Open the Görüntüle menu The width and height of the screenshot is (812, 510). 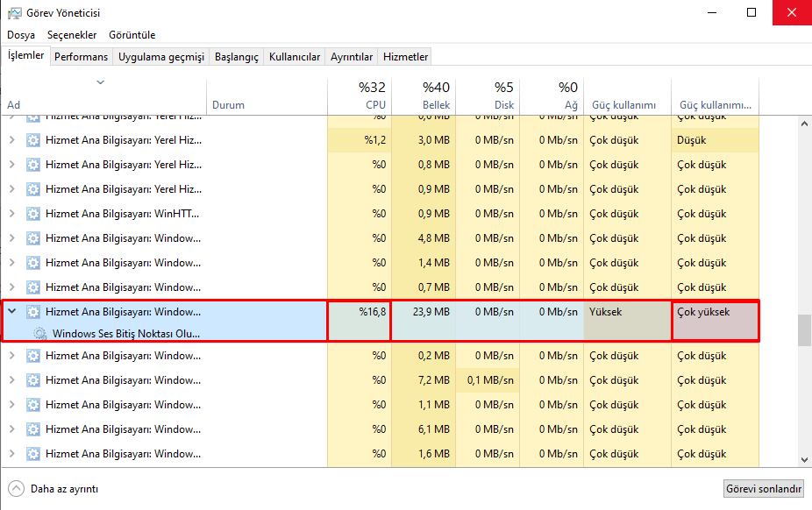pyautogui.click(x=132, y=35)
